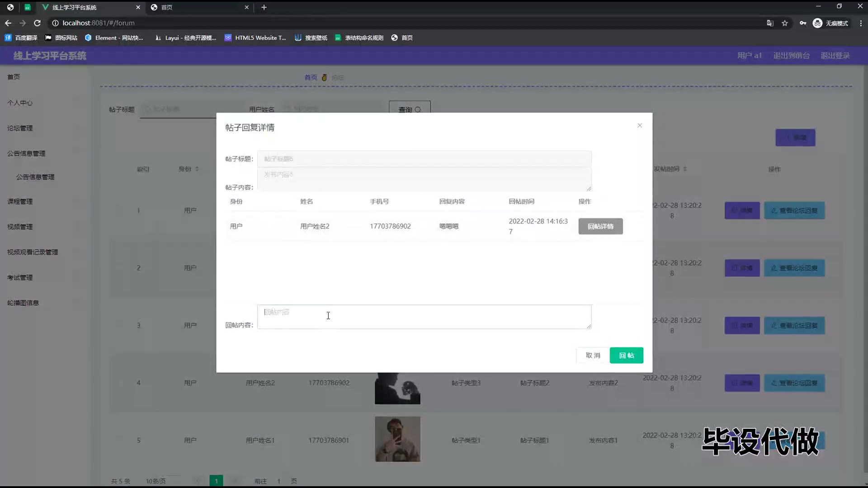The image size is (868, 488).
Task: Close the 线上学习平台系统 tab
Action: [138, 7]
